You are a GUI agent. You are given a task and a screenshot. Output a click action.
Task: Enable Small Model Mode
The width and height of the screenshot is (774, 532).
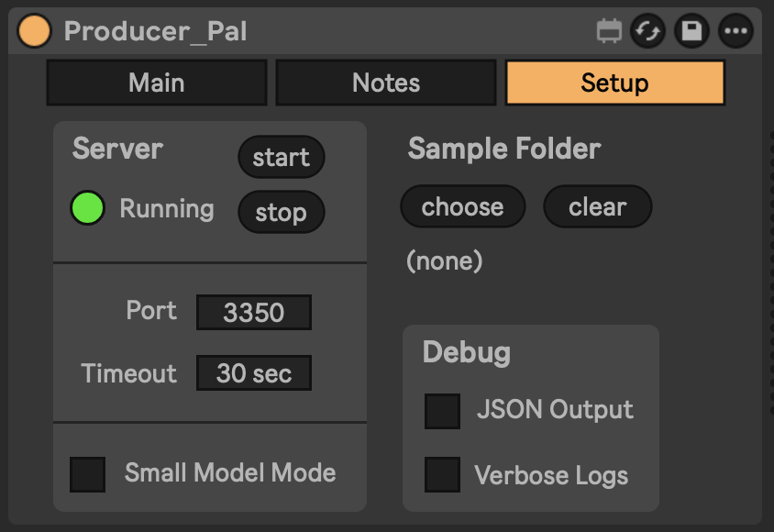tap(87, 472)
